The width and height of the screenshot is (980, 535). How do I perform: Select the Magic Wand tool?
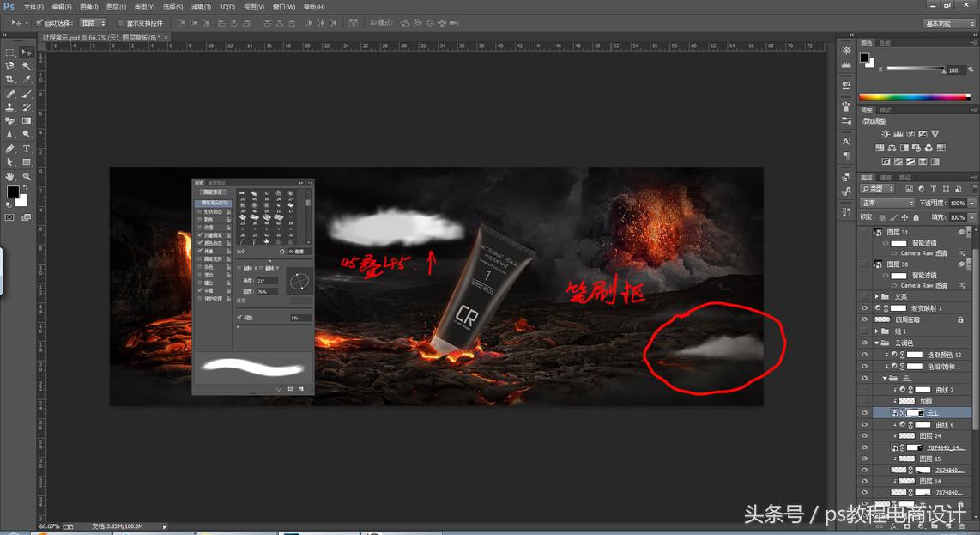27,66
